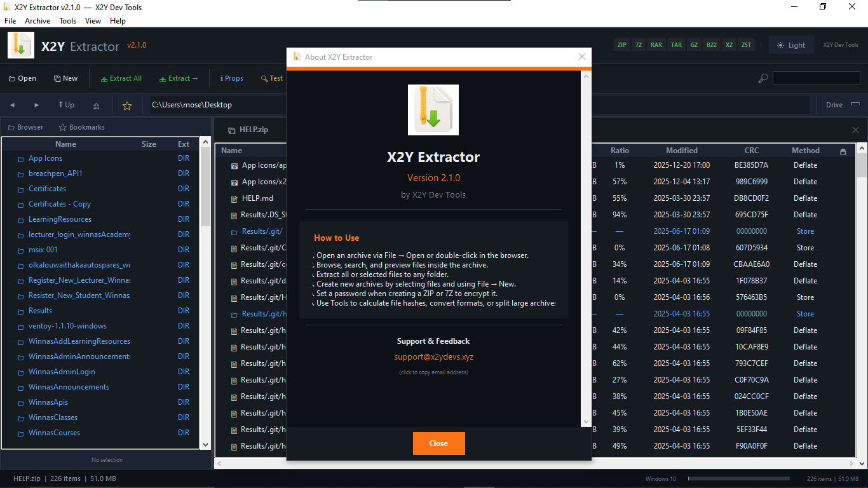
Task: Sort archive list by Ratio column
Action: [620, 151]
